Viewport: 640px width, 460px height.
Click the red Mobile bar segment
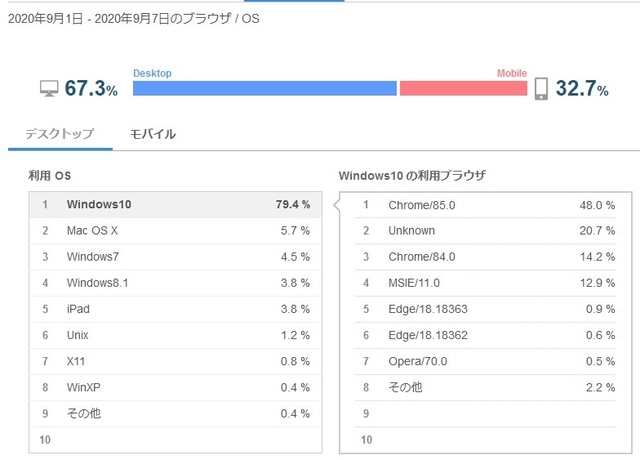pyautogui.click(x=463, y=88)
